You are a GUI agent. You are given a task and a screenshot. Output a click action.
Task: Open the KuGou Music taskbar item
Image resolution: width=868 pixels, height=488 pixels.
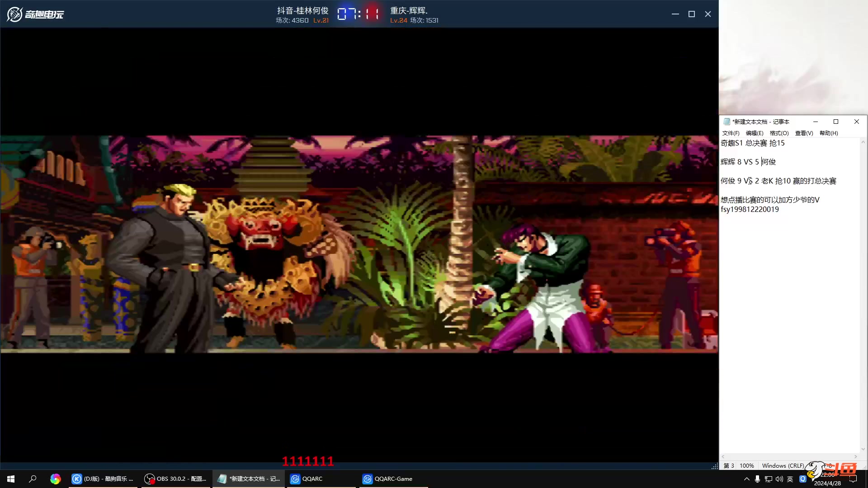(x=103, y=479)
